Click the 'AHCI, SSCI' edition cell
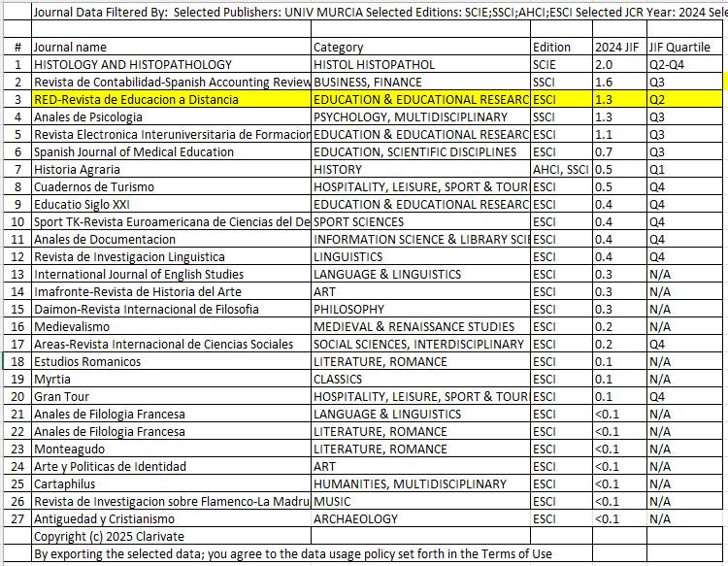 click(561, 170)
